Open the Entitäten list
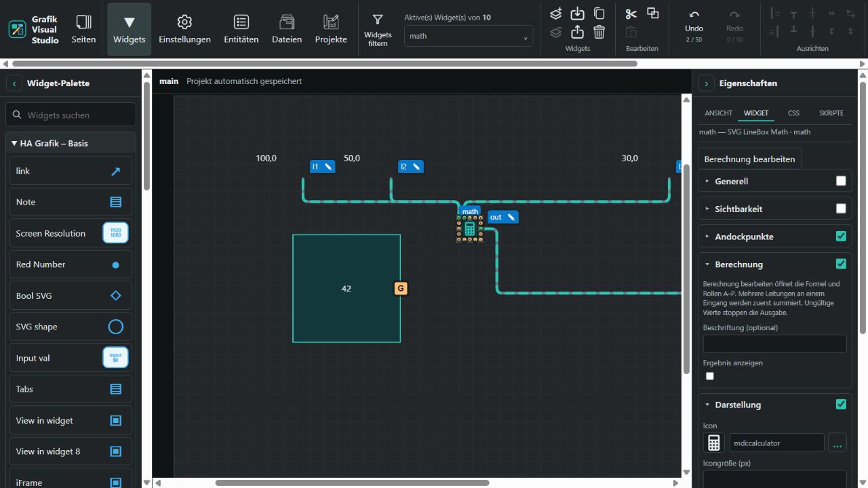The width and height of the screenshot is (868, 488). [x=241, y=29]
